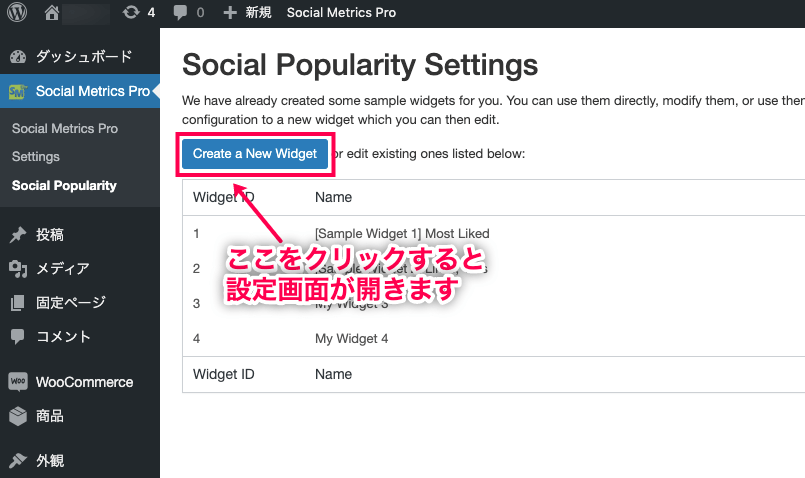Open the WooCommerce icon in sidebar
805x478 pixels.
click(x=17, y=382)
